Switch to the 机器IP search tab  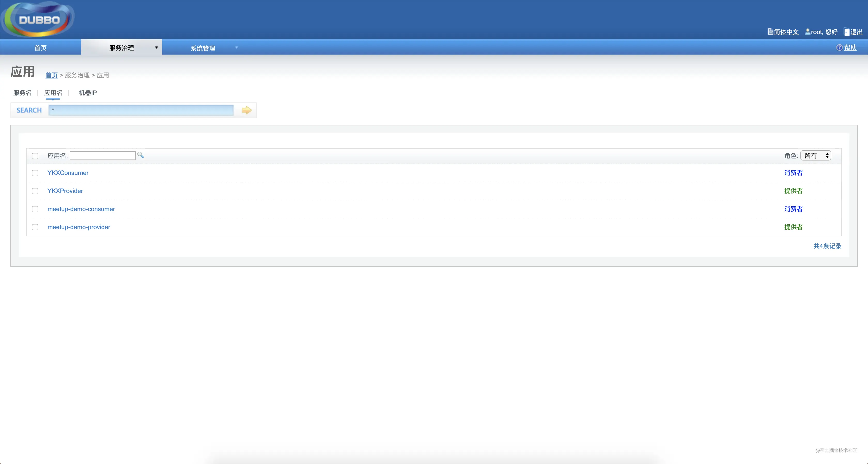click(x=88, y=93)
